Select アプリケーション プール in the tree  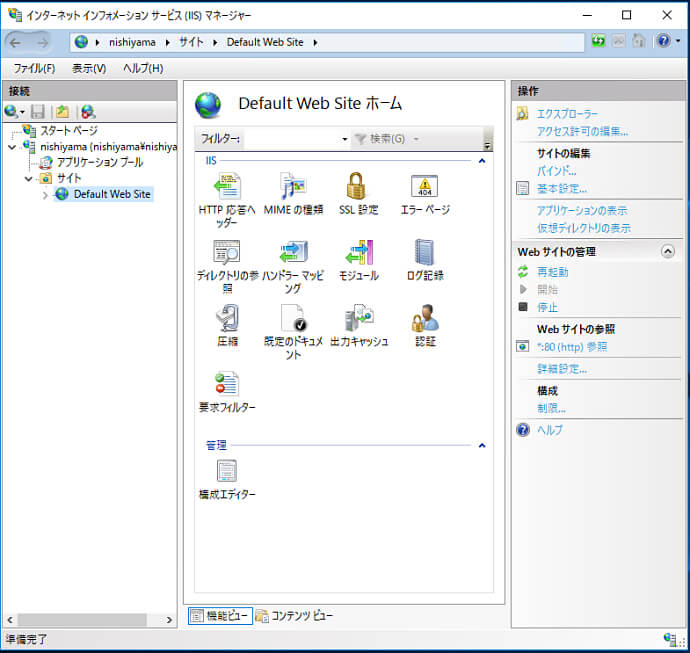(x=99, y=162)
